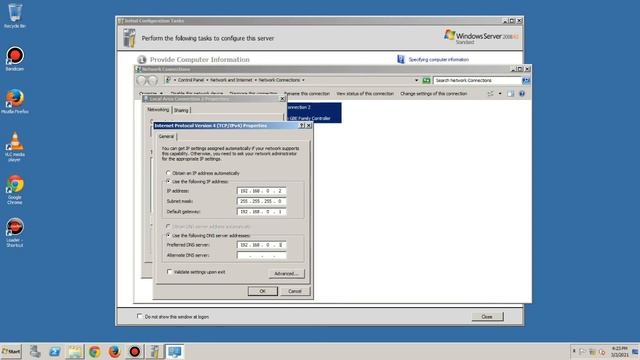Click Change settings of this connection
The height and width of the screenshot is (360, 640).
[433, 93]
